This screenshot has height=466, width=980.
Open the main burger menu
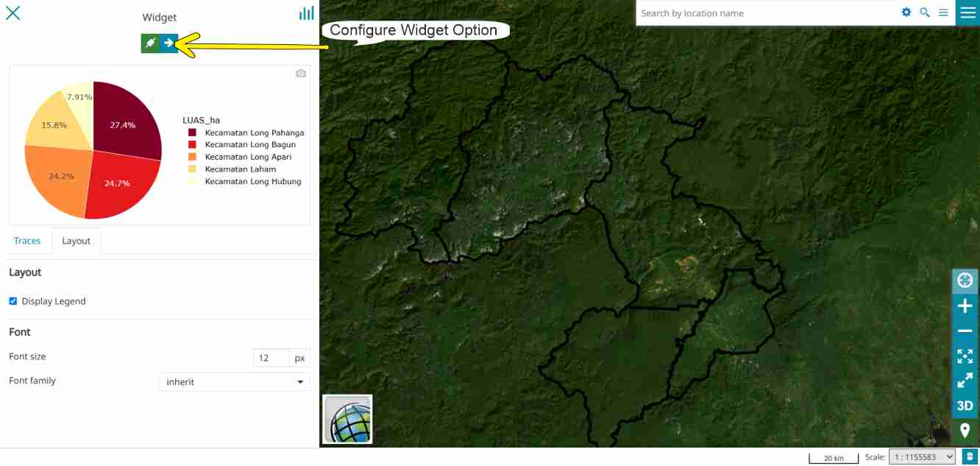967,13
